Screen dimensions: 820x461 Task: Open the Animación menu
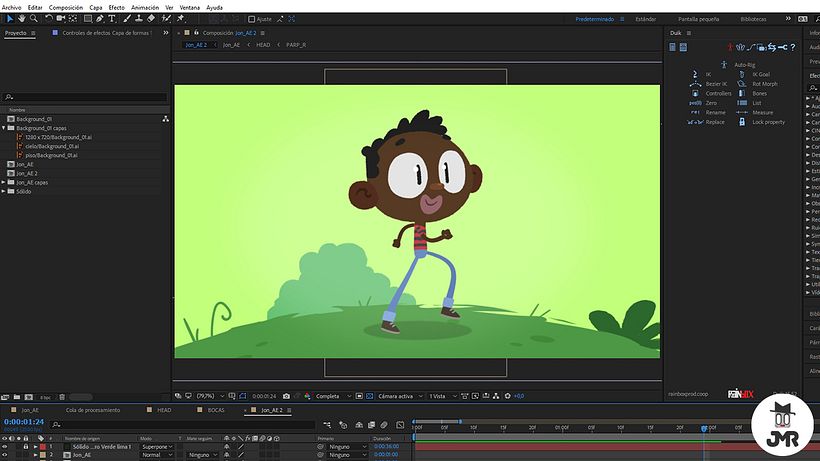[x=145, y=8]
